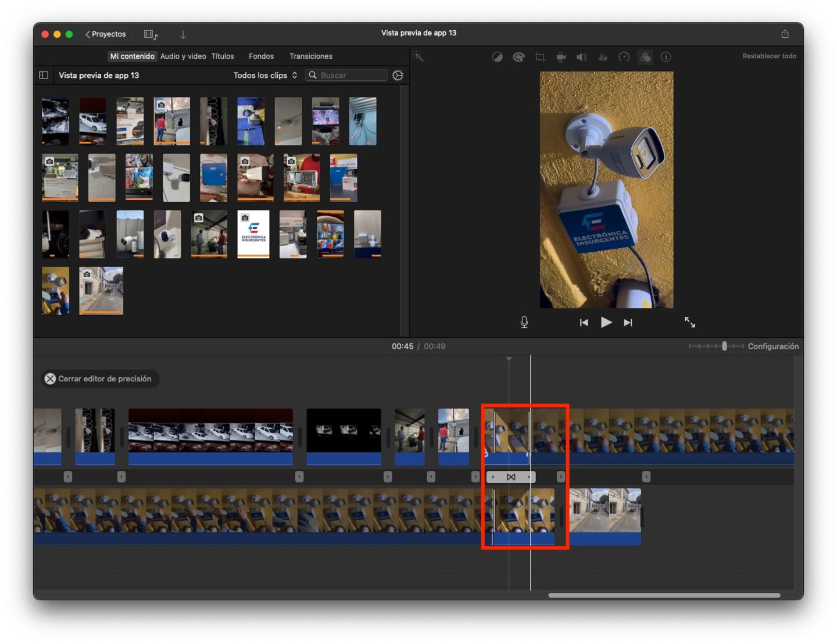Select the Electrónica Insurgentes logo thumbnail
The height and width of the screenshot is (644, 837).
click(253, 234)
